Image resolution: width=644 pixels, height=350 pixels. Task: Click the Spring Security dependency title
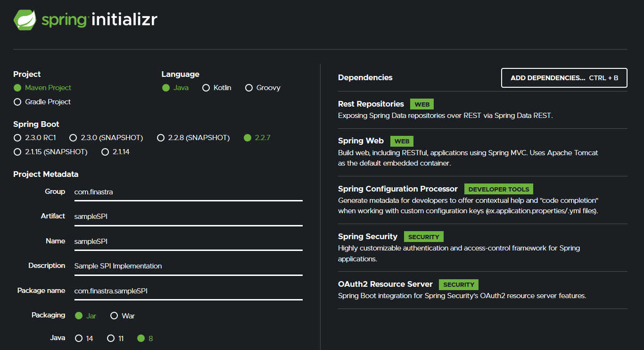coord(368,236)
